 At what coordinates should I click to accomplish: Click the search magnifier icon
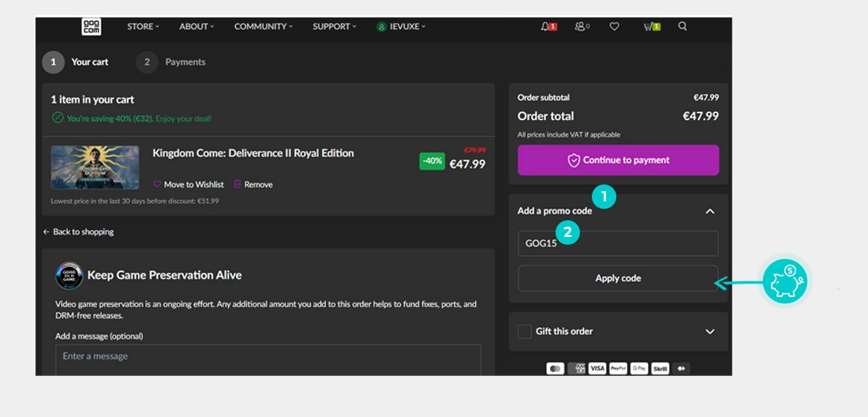tap(683, 26)
